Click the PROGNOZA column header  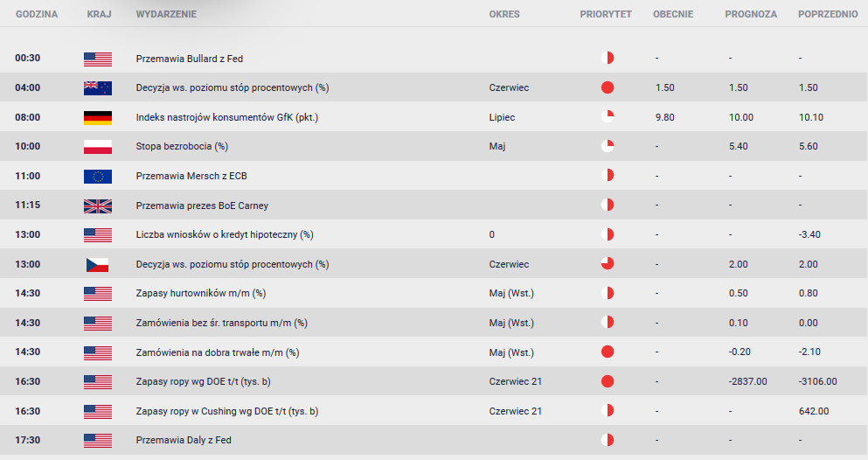[x=751, y=14]
